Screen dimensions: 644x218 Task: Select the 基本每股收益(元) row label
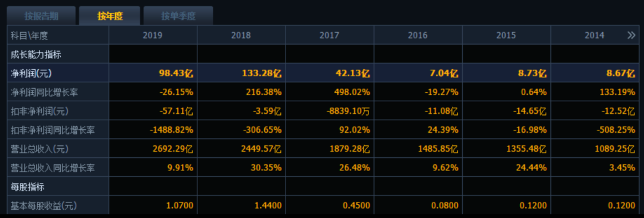click(44, 205)
